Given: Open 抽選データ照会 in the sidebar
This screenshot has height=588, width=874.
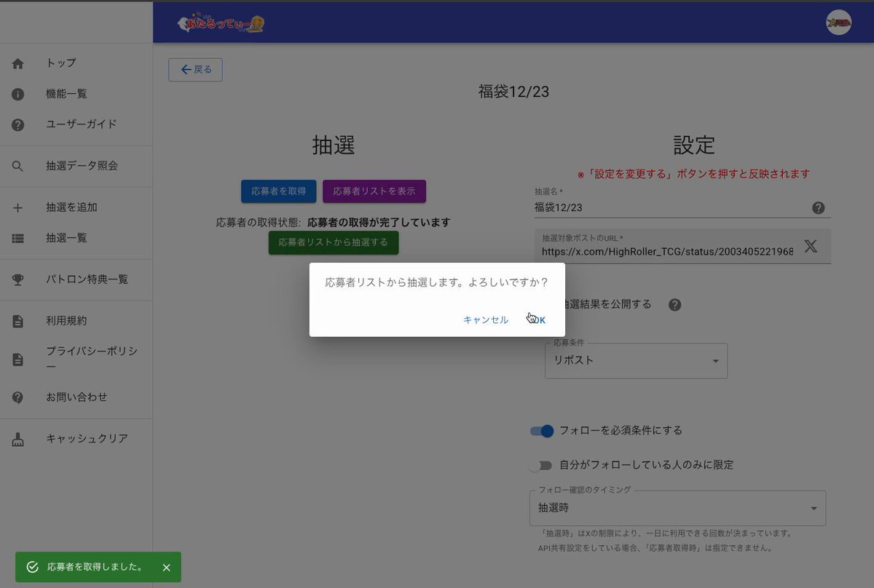Looking at the screenshot, I should click(76, 166).
